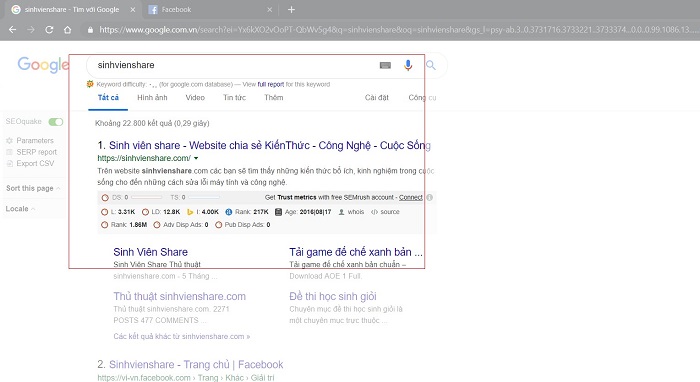The height and width of the screenshot is (382, 700).
Task: Open SEOquake Parameters
Action: 30,141
